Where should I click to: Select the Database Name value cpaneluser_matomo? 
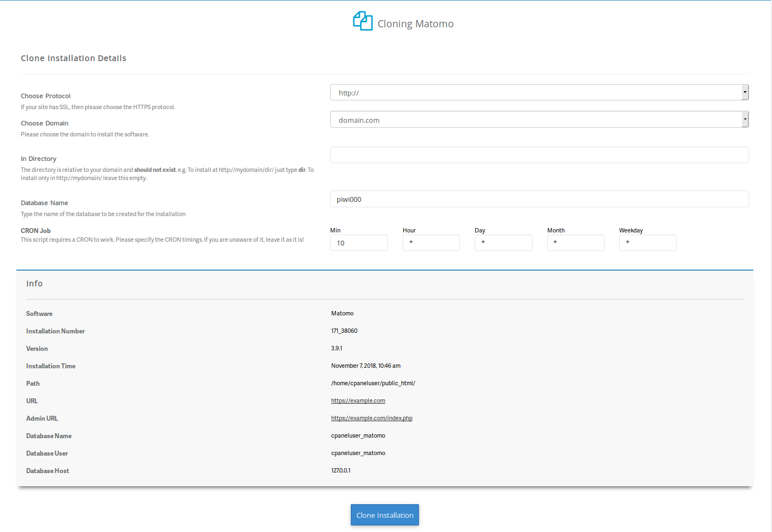click(358, 435)
